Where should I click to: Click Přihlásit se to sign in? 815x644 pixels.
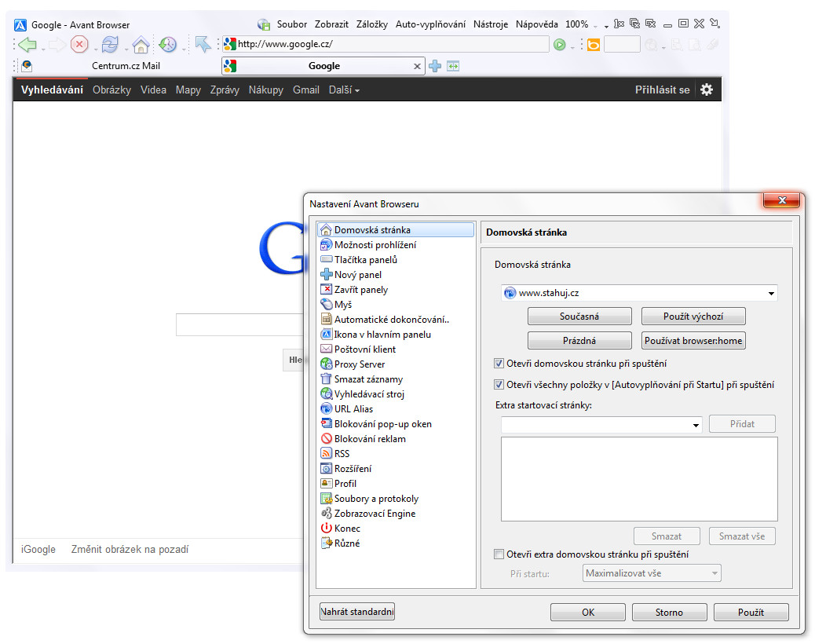tap(662, 90)
